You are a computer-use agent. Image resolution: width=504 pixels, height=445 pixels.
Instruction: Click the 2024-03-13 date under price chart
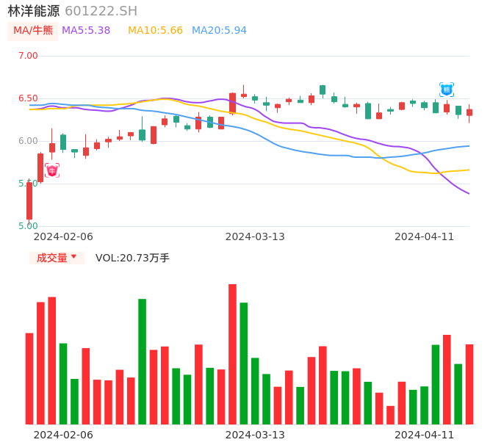click(x=255, y=236)
